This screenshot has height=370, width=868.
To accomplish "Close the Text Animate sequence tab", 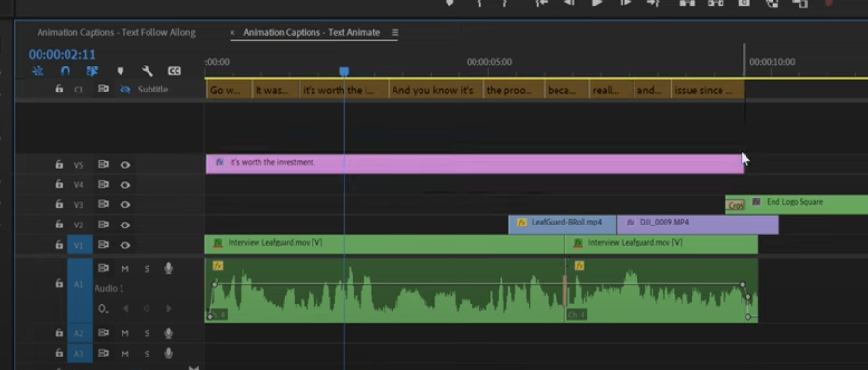I will point(232,32).
